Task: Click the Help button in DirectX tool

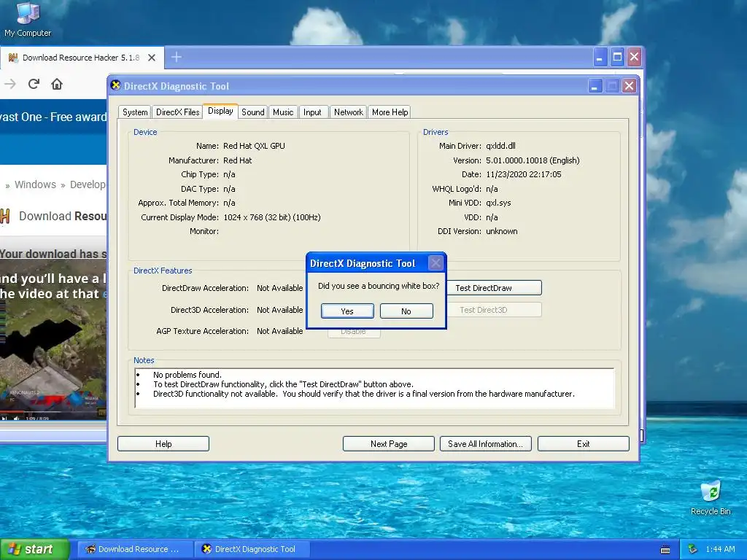Action: pos(163,443)
